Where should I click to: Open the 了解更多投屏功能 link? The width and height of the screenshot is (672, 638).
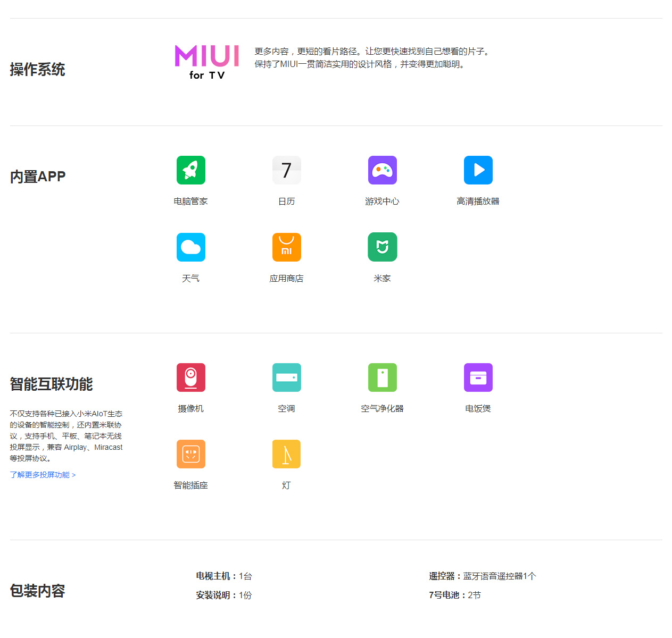point(43,475)
